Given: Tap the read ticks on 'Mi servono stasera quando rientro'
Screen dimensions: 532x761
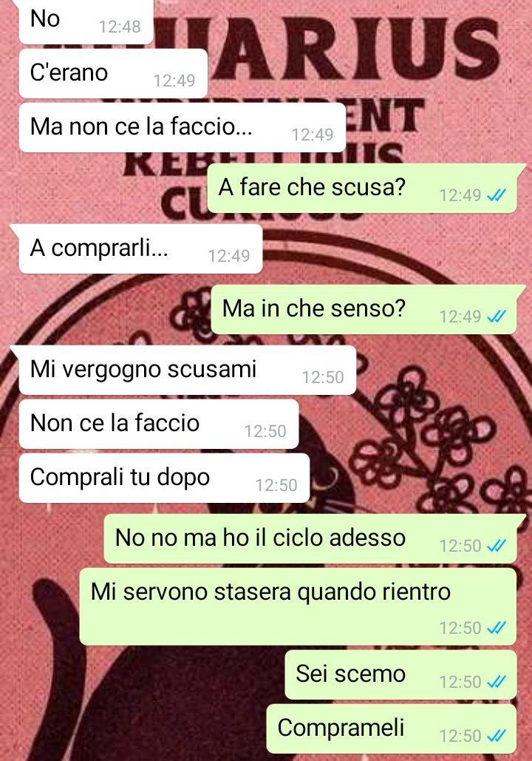Looking at the screenshot, I should coord(496,628).
